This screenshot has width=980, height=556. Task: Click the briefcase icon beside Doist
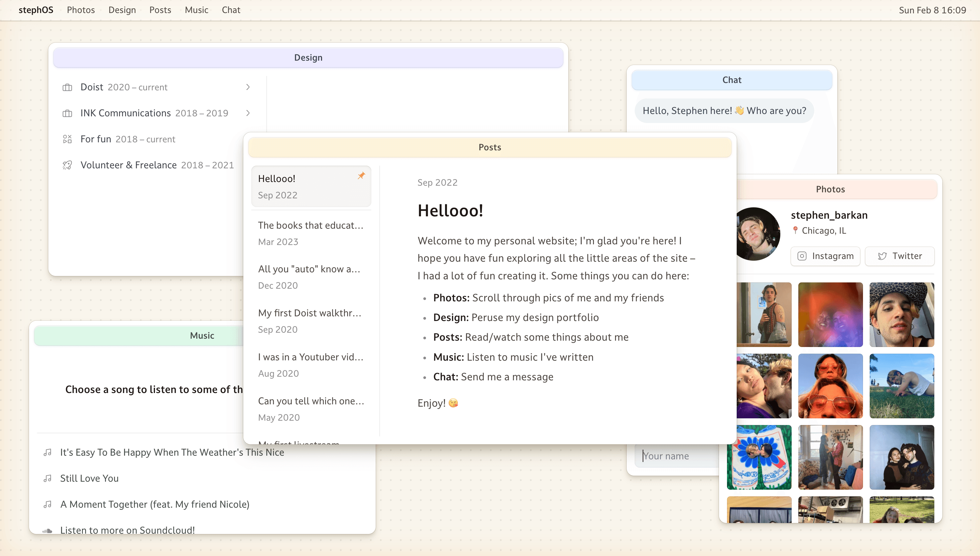tap(67, 87)
